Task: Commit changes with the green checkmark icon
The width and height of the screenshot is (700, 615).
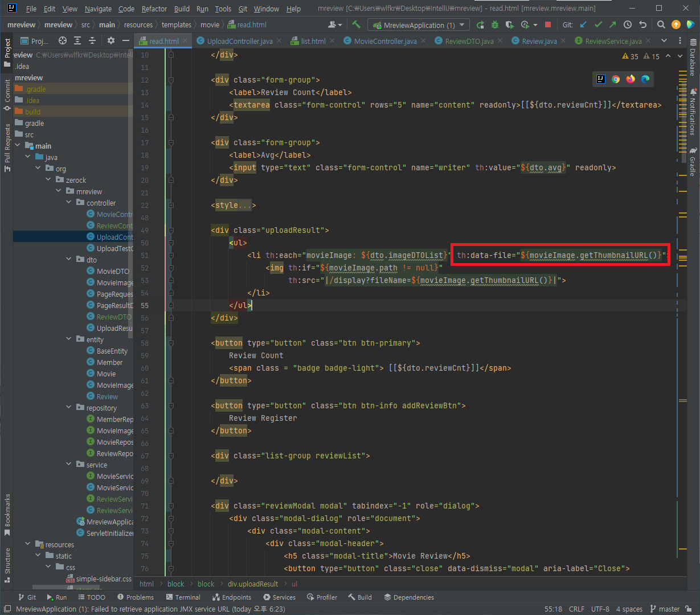Action: pyautogui.click(x=598, y=25)
